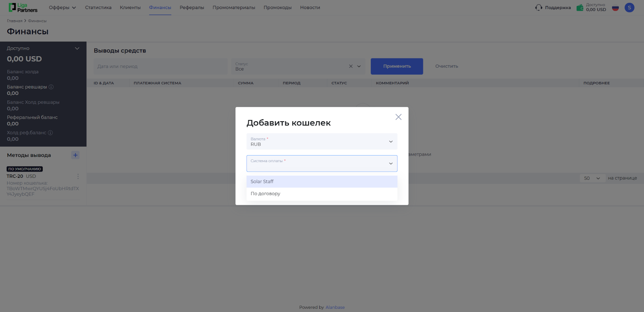The width and height of the screenshot is (644, 312).
Task: Add a withdrawal method with the plus icon
Action: click(x=75, y=155)
